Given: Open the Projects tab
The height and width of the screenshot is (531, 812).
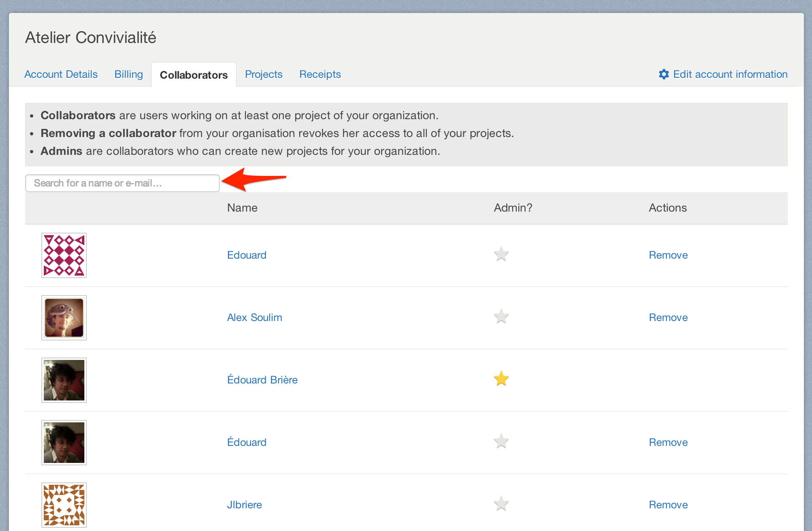Looking at the screenshot, I should [x=264, y=74].
